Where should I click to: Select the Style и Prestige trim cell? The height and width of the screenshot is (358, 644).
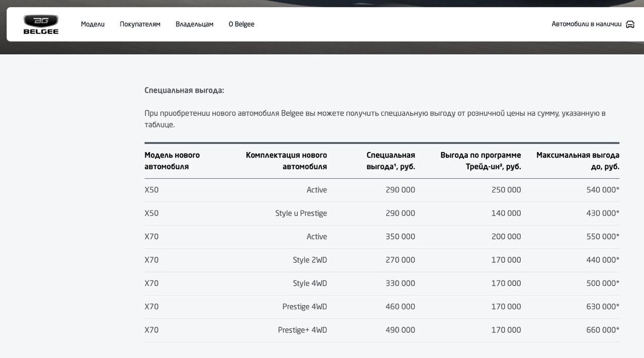pyautogui.click(x=301, y=213)
